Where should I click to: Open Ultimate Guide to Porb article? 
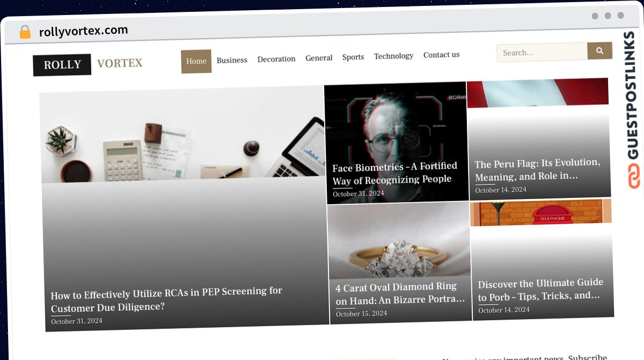tap(541, 290)
